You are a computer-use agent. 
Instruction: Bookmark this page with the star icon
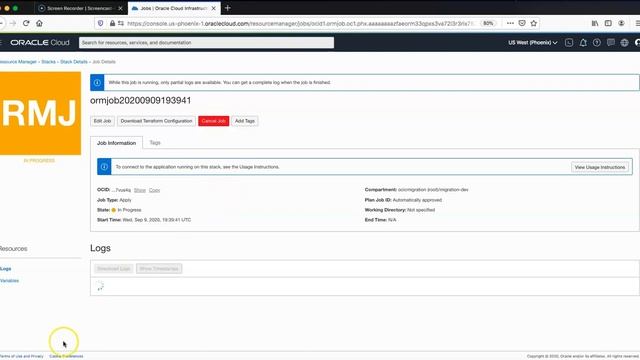[533, 23]
